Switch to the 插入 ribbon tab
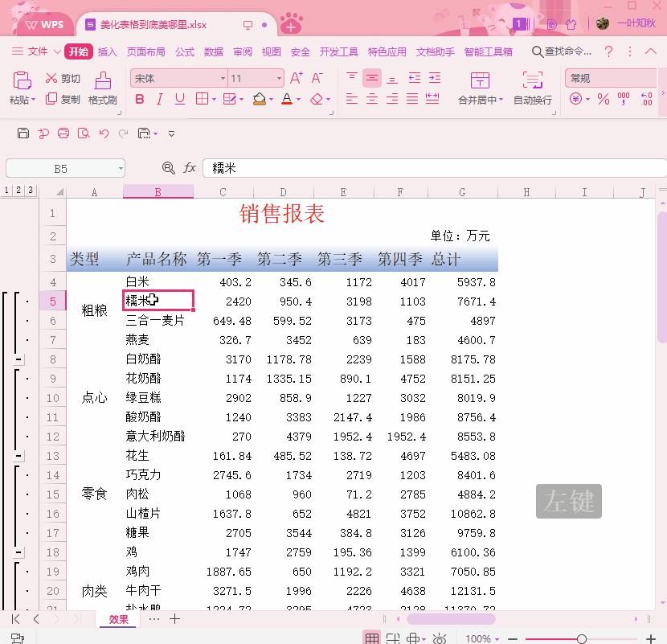The width and height of the screenshot is (667, 644). pos(108,51)
